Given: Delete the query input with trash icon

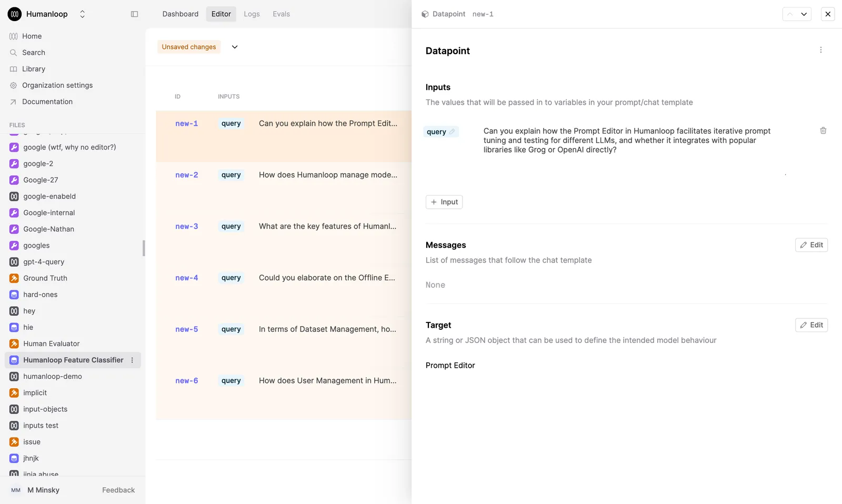Looking at the screenshot, I should coord(823,130).
